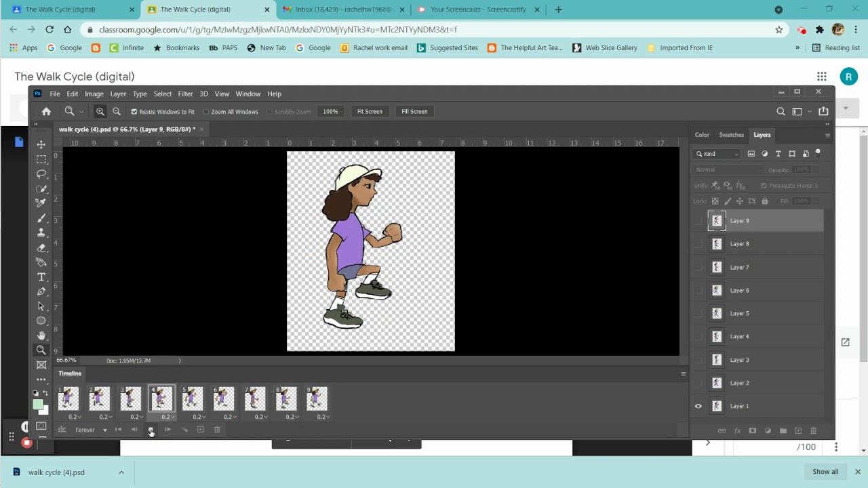Duplicate selected frames in timeline

click(200, 430)
